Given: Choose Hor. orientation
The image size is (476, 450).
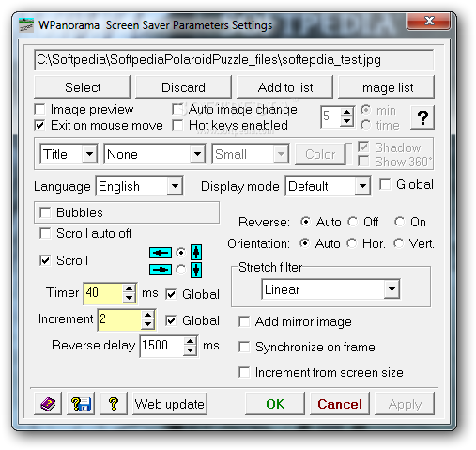Looking at the screenshot, I should pos(352,243).
